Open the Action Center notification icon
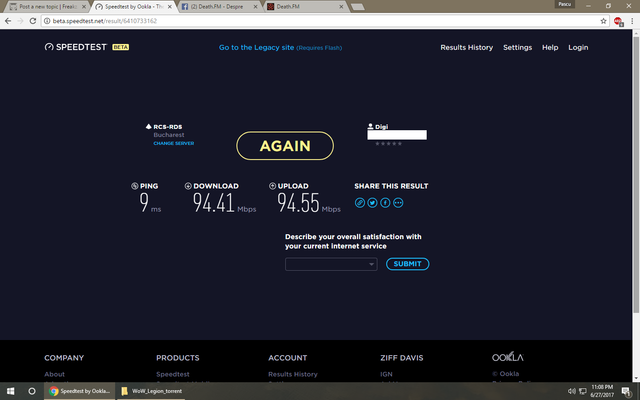 pyautogui.click(x=626, y=391)
